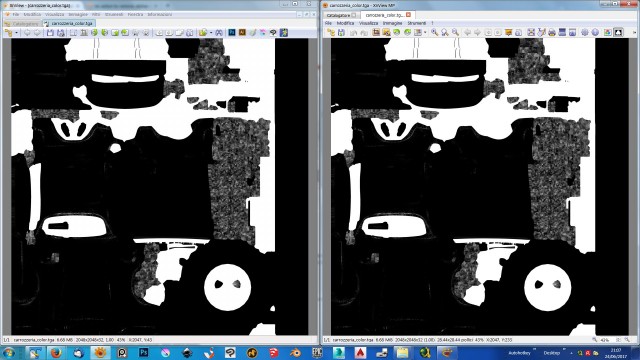Click the Illustrator icon in left toolbar

pyautogui.click(x=242, y=32)
